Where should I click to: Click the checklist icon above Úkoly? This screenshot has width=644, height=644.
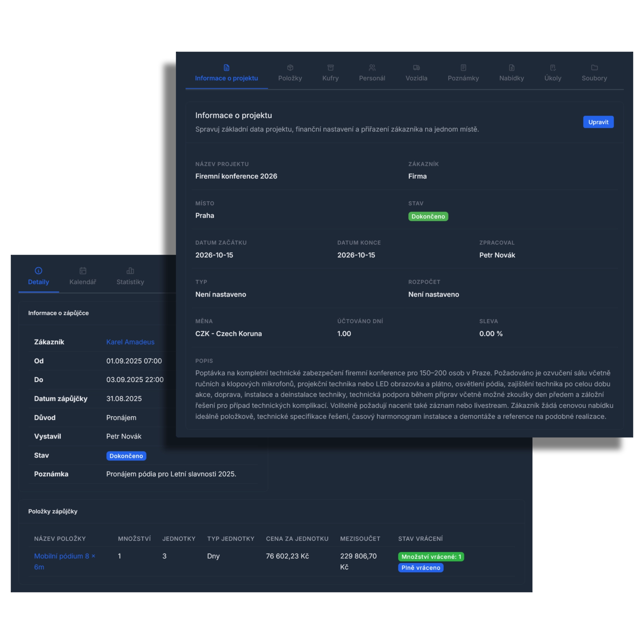point(553,68)
